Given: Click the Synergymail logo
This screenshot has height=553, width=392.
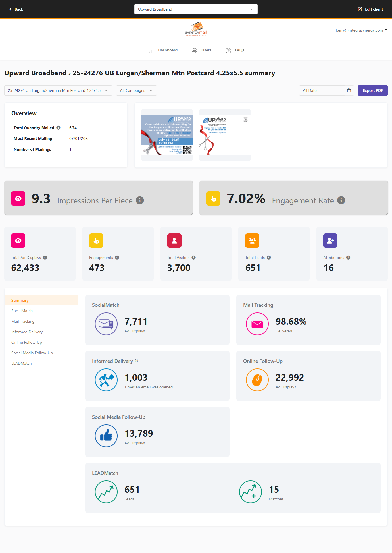Looking at the screenshot, I should pyautogui.click(x=196, y=29).
